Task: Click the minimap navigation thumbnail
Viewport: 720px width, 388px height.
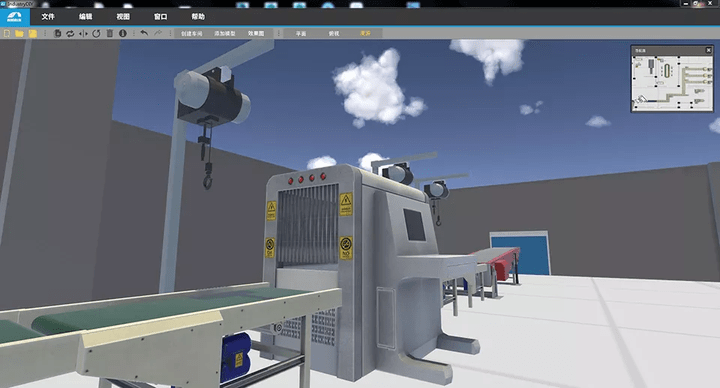Action: [x=672, y=83]
